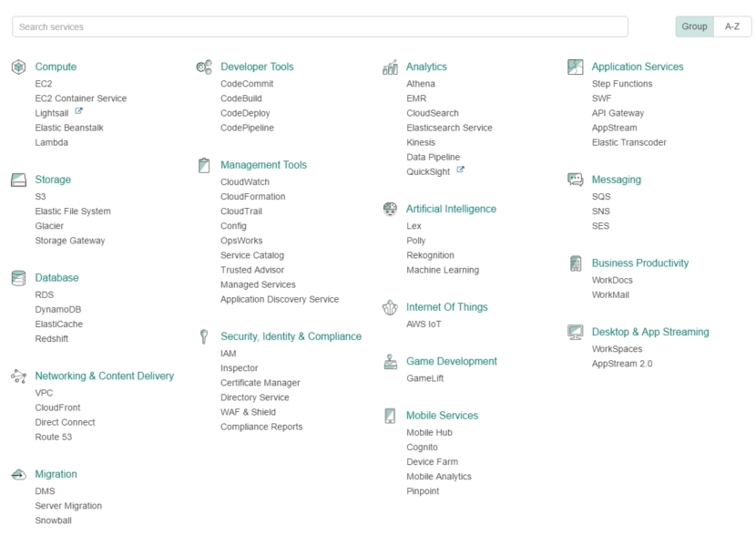Open the Kinesis service
The height and width of the screenshot is (546, 756).
click(421, 143)
